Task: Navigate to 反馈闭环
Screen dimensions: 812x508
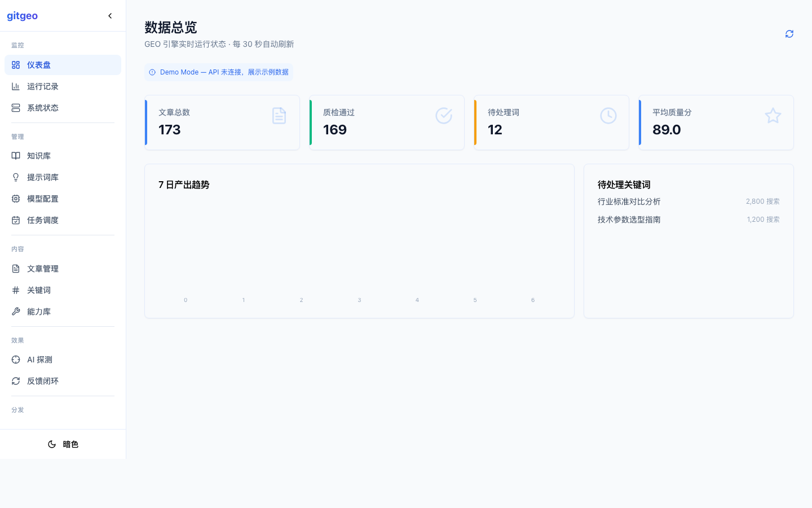Action: click(x=63, y=381)
